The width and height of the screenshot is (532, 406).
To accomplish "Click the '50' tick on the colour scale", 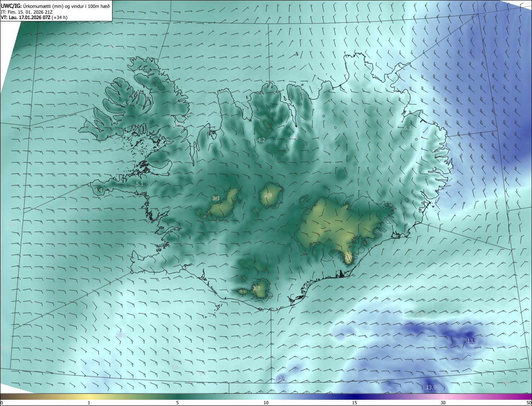I will pos(529,403).
